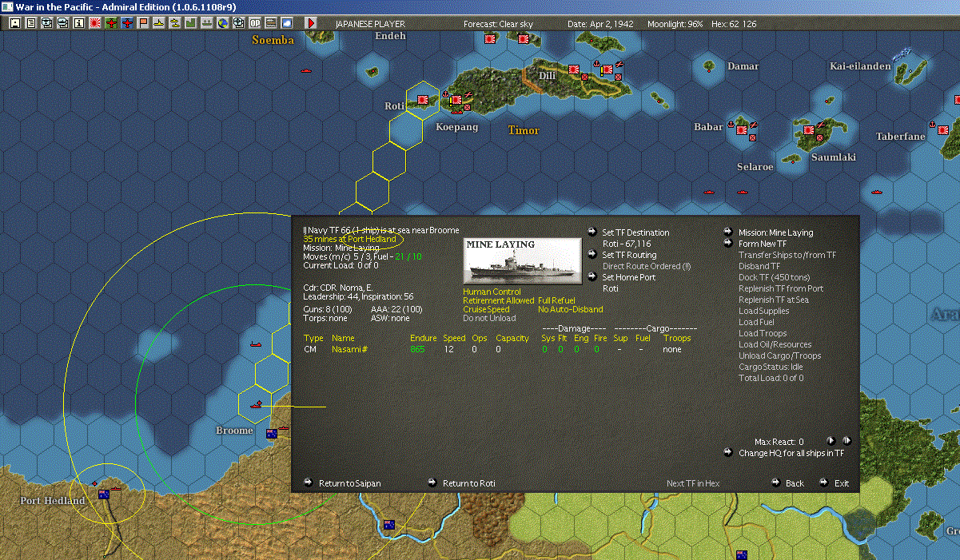The width and height of the screenshot is (960, 560).
Task: Click commander text CDR Noma, E.
Action: coord(338,288)
